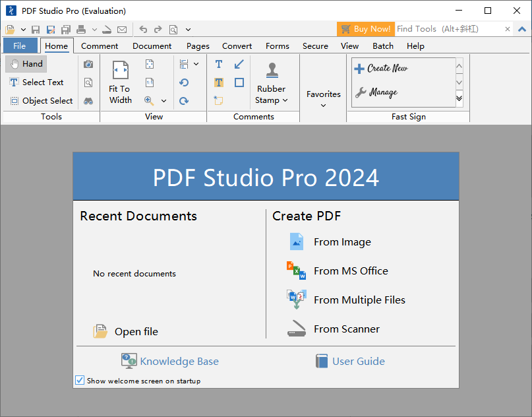Click the Save All icon in quick toolbar

[66, 30]
